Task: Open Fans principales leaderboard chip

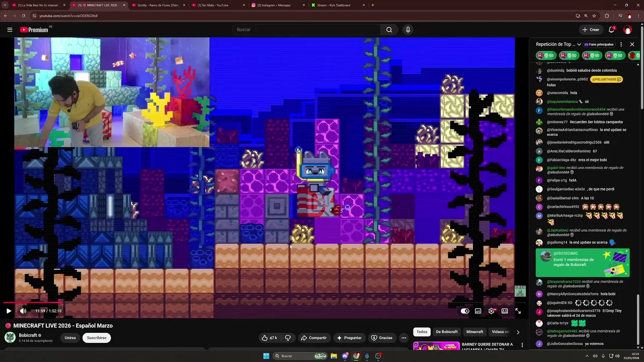Action: point(599,44)
